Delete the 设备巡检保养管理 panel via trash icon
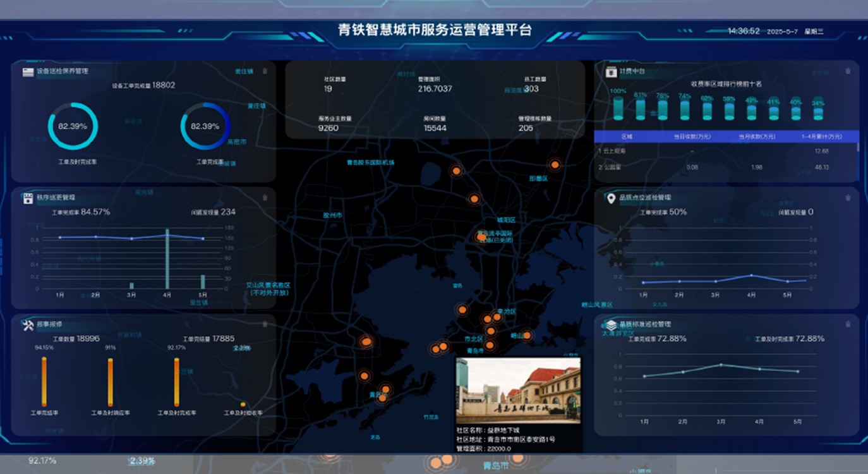The width and height of the screenshot is (868, 474). [x=265, y=71]
